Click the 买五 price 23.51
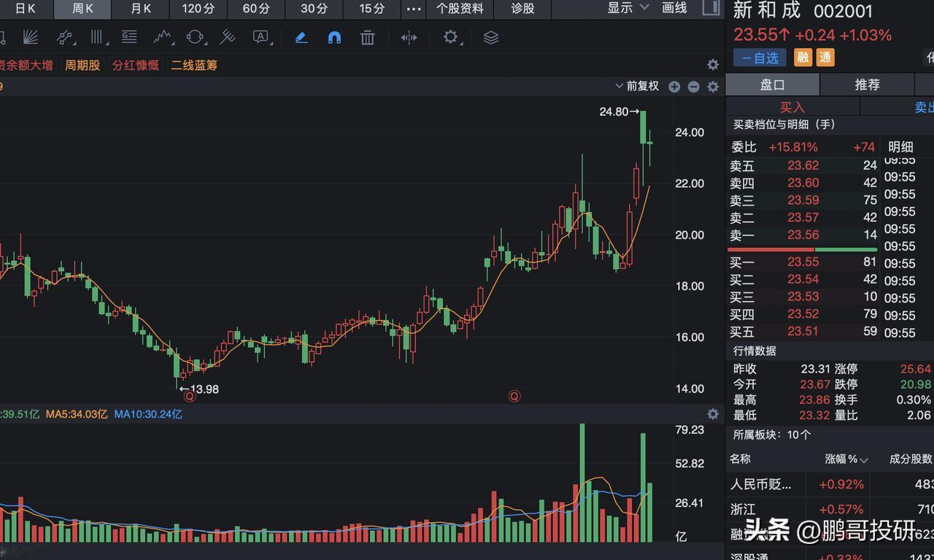The height and width of the screenshot is (560, 934). (803, 332)
